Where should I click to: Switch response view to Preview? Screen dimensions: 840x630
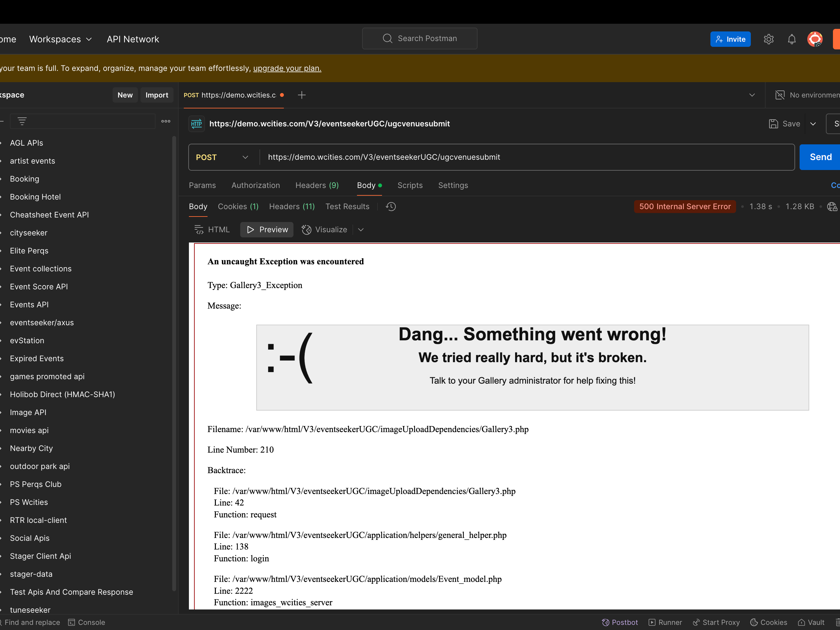tap(267, 230)
